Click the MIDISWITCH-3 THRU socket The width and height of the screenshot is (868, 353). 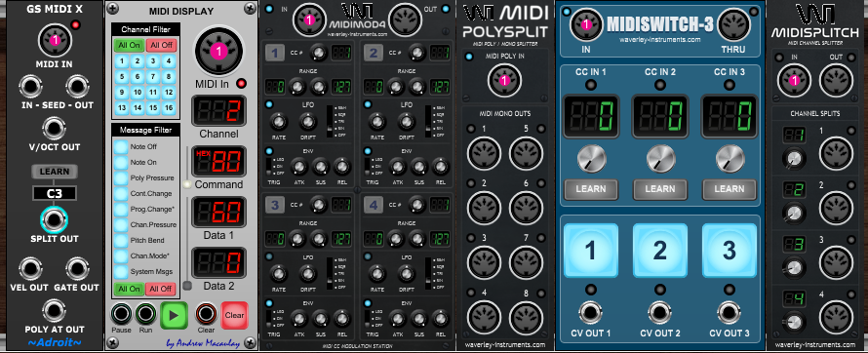coord(733,25)
